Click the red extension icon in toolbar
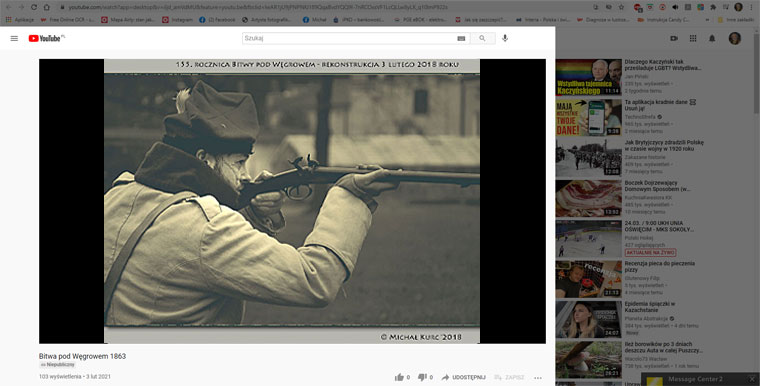 pyautogui.click(x=637, y=7)
